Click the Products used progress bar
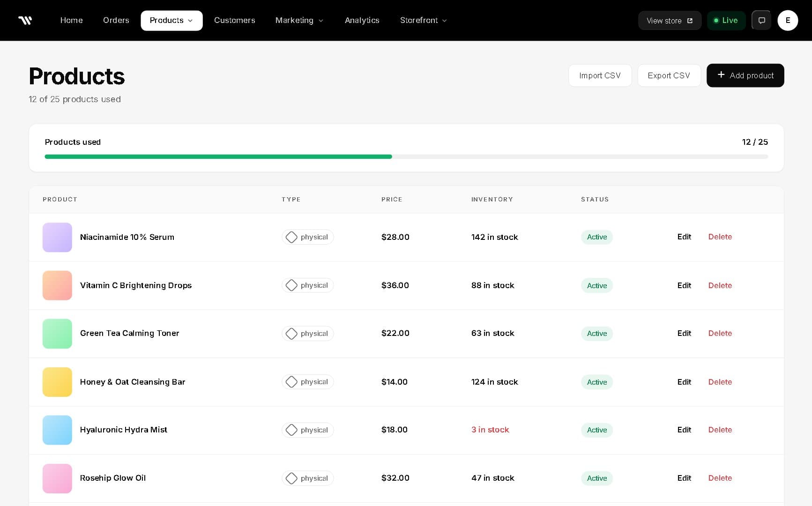The image size is (812, 506). pyautogui.click(x=406, y=156)
